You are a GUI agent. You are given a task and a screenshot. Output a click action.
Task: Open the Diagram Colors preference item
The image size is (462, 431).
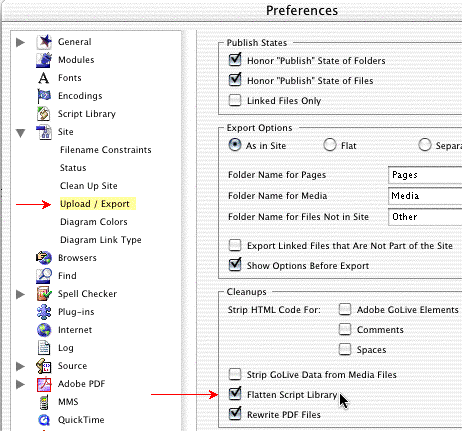tap(94, 222)
